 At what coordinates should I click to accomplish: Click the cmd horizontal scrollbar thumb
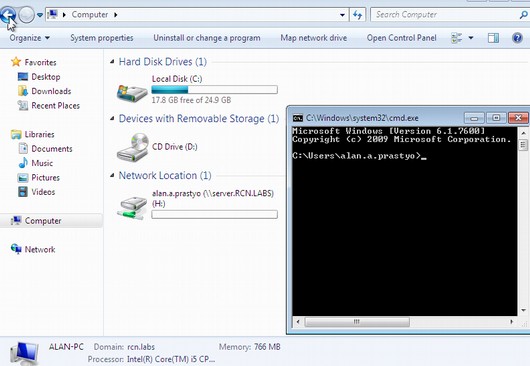point(357,321)
